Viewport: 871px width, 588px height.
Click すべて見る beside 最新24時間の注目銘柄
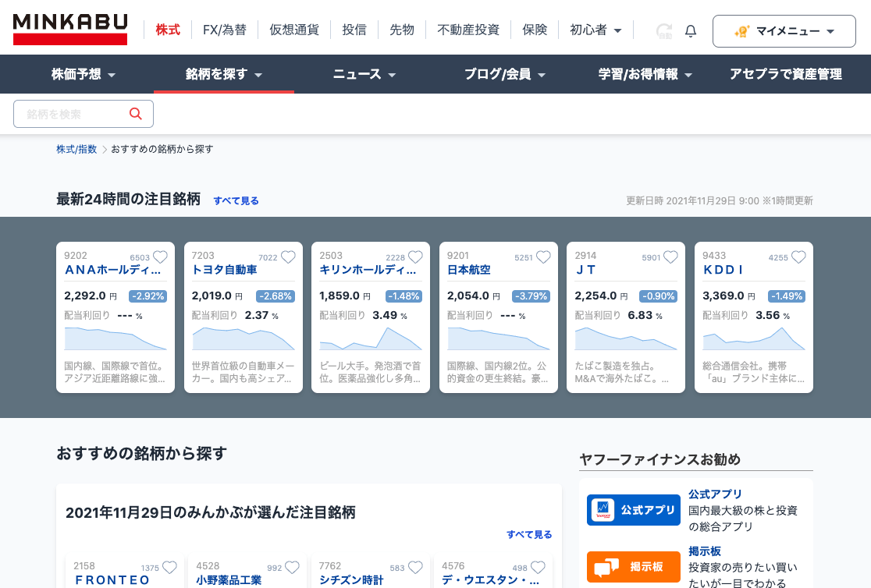236,200
